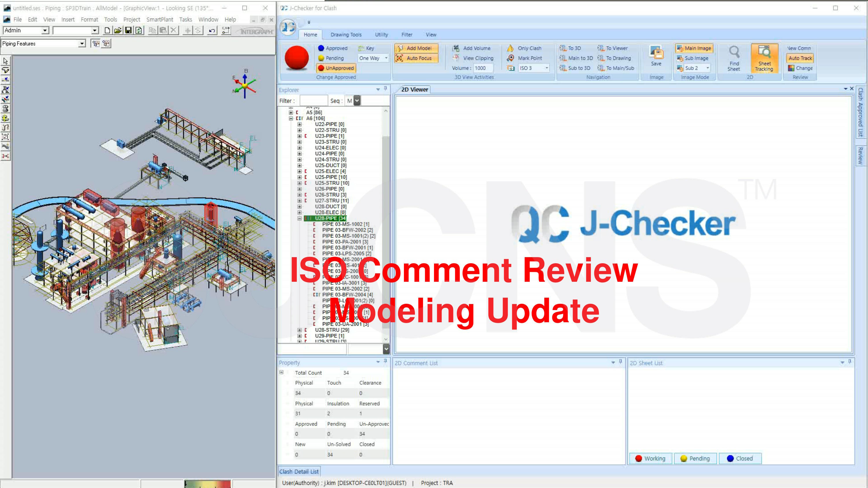This screenshot has width=868, height=488.
Task: Click the New Comment review button
Action: tap(799, 48)
